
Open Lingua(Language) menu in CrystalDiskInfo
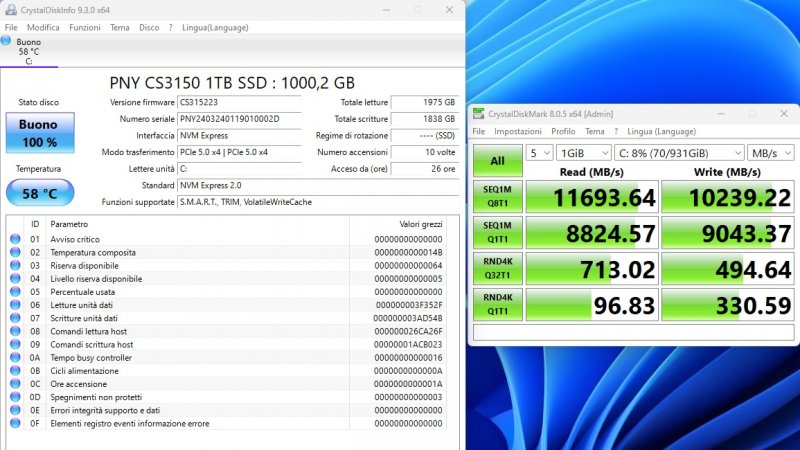point(215,28)
